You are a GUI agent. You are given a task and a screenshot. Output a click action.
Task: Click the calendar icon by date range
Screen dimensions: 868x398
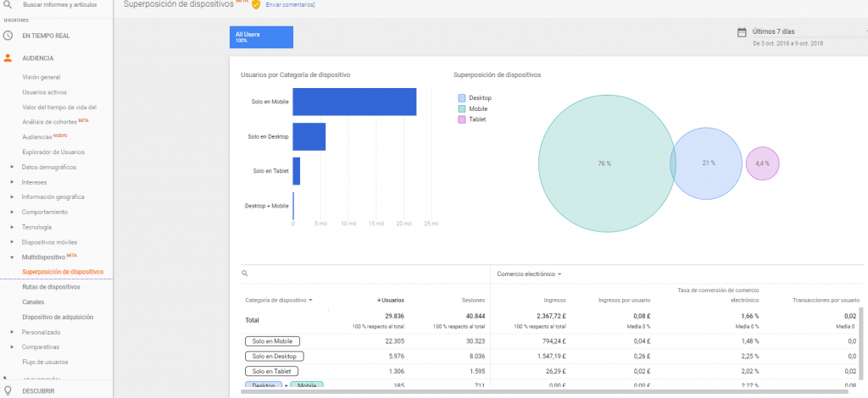[742, 32]
